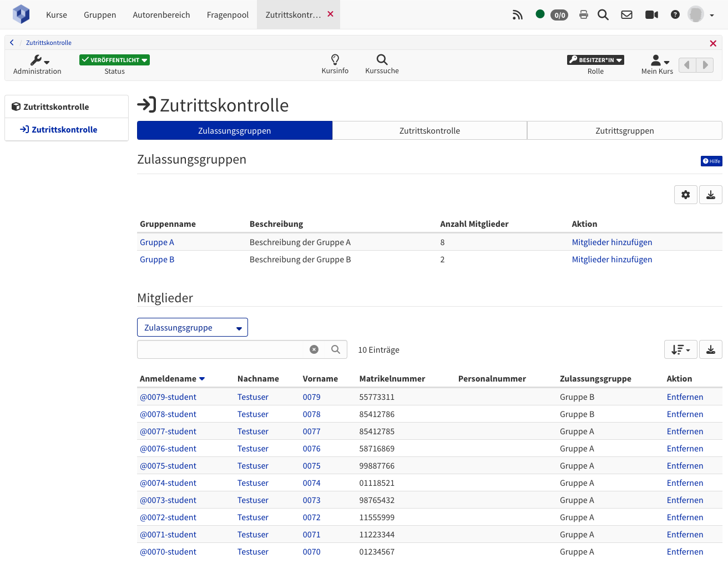Viewport: 728px width, 574px height.
Task: Open the BESITZER*IN role dropdown
Action: click(x=595, y=60)
